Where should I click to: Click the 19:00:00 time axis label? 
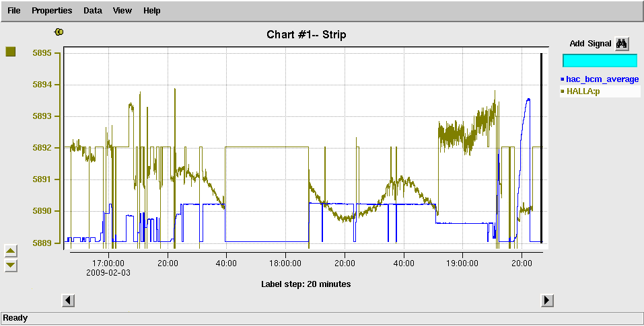[x=463, y=263]
